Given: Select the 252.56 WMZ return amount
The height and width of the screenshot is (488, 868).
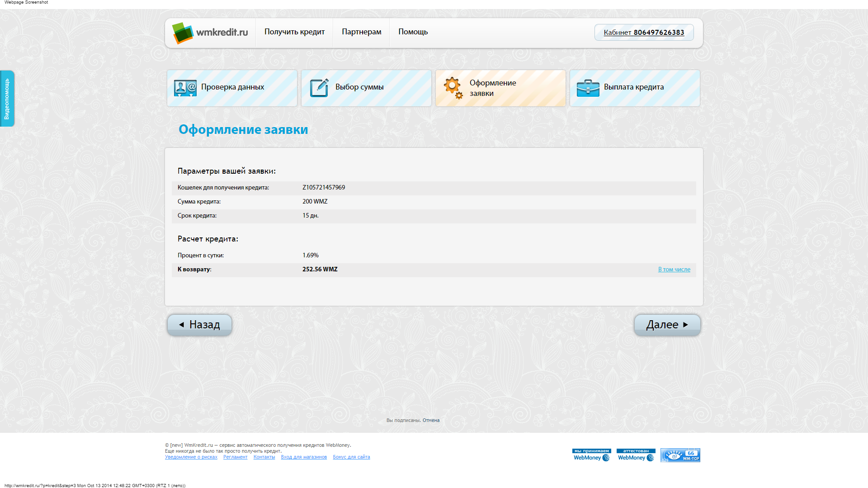Looking at the screenshot, I should [x=320, y=270].
